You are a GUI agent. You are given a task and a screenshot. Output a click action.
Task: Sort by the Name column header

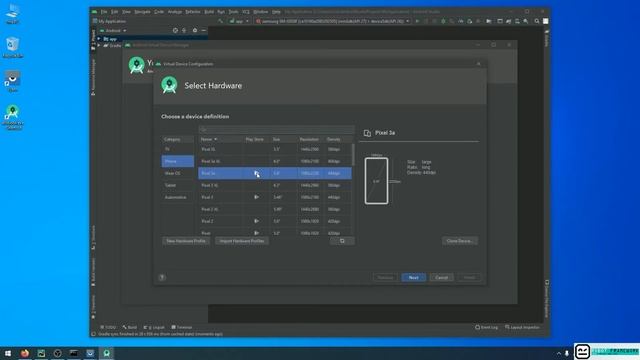220,139
